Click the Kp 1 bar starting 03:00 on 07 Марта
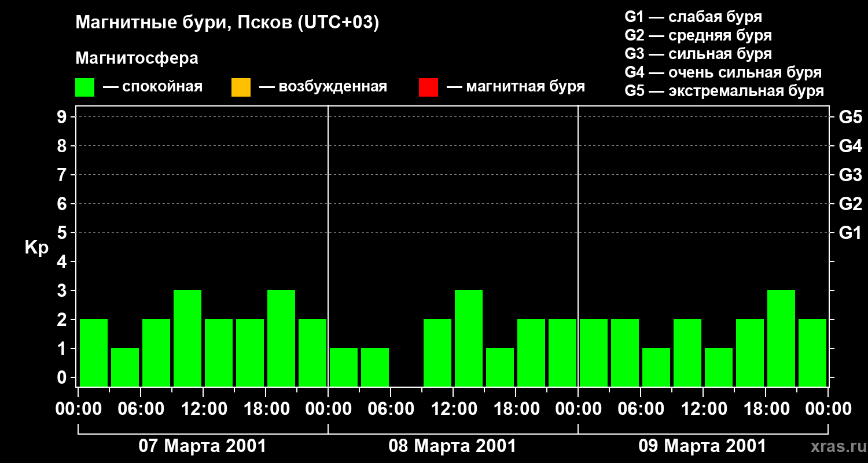 pos(125,367)
